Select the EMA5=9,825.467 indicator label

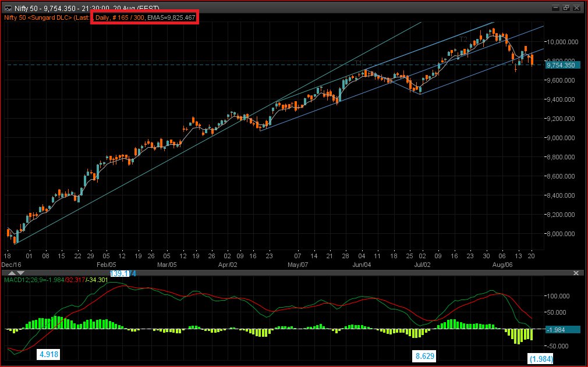point(171,17)
